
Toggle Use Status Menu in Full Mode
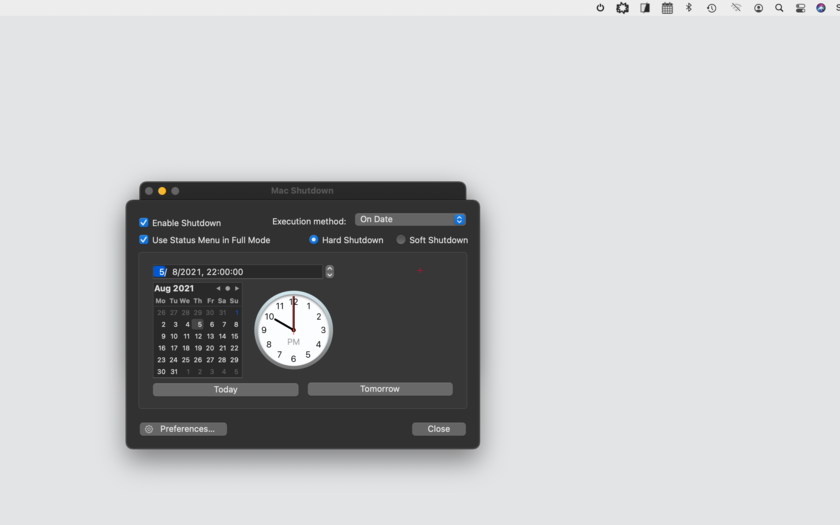(x=144, y=239)
